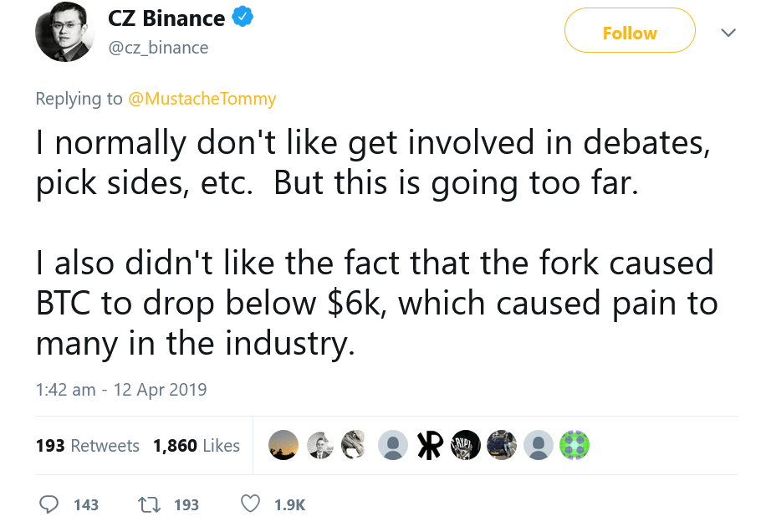766x532 pixels.
Task: View the 193 Retweets list
Action: point(87,446)
